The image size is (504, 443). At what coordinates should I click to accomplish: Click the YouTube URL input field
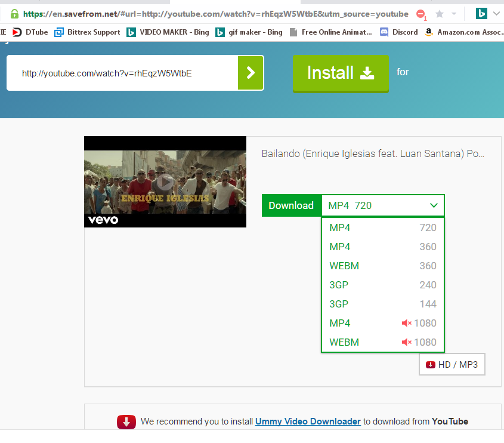coord(122,73)
